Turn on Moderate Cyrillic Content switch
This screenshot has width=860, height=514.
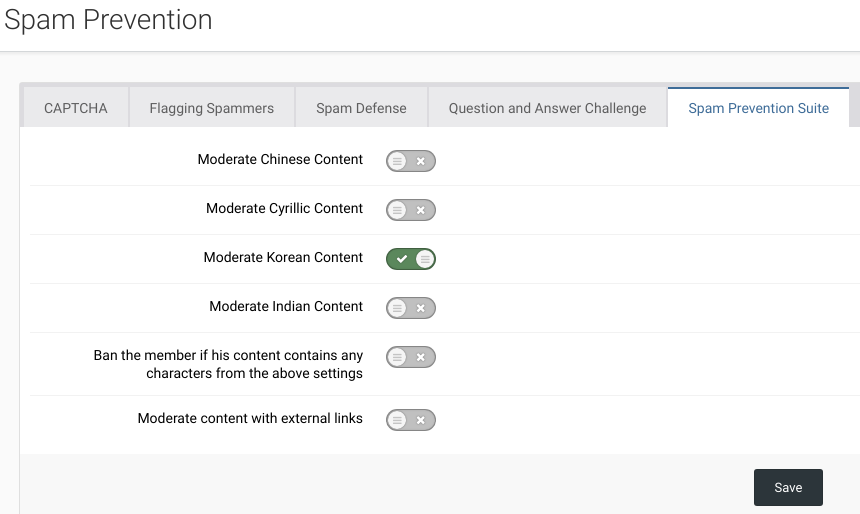[411, 210]
